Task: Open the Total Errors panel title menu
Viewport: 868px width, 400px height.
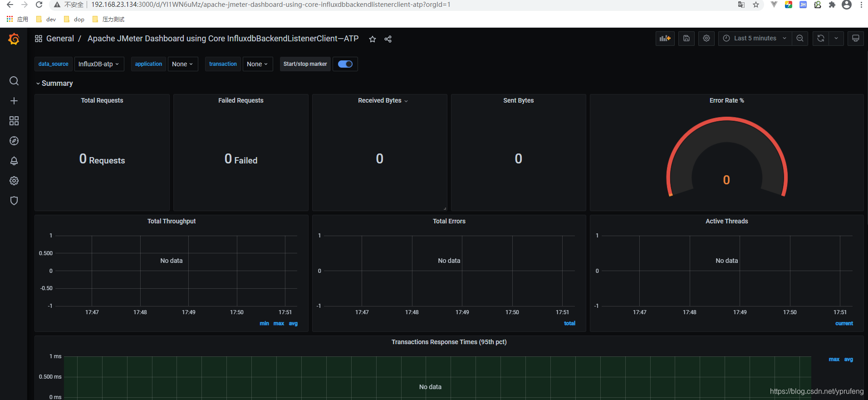Action: tap(449, 221)
